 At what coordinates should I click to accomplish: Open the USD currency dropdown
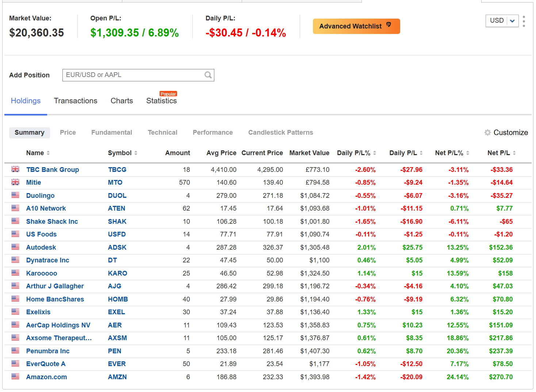coord(502,21)
